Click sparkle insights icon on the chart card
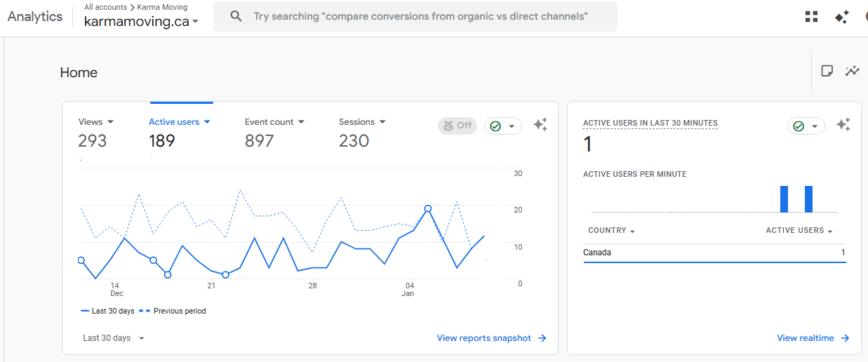Viewport: 868px width, 362px height. click(x=540, y=125)
